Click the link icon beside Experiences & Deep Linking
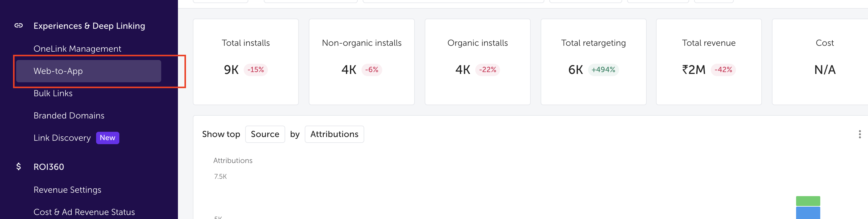The image size is (868, 219). 19,26
